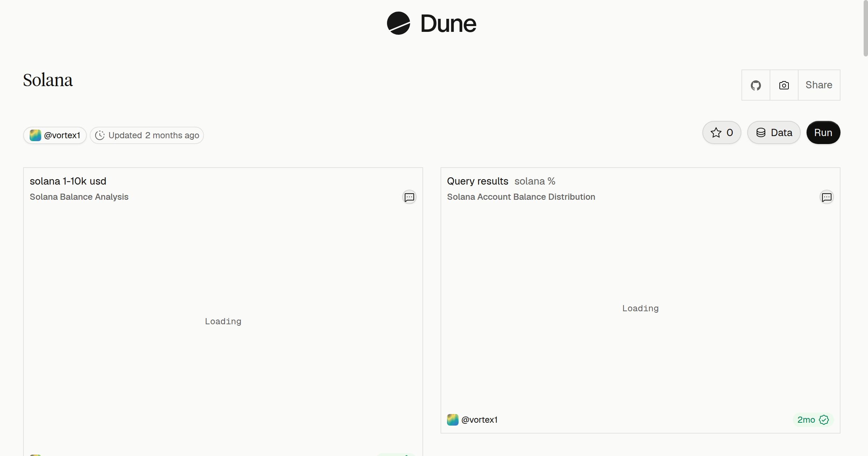
Task: Open the Dune logo homepage
Action: click(431, 24)
